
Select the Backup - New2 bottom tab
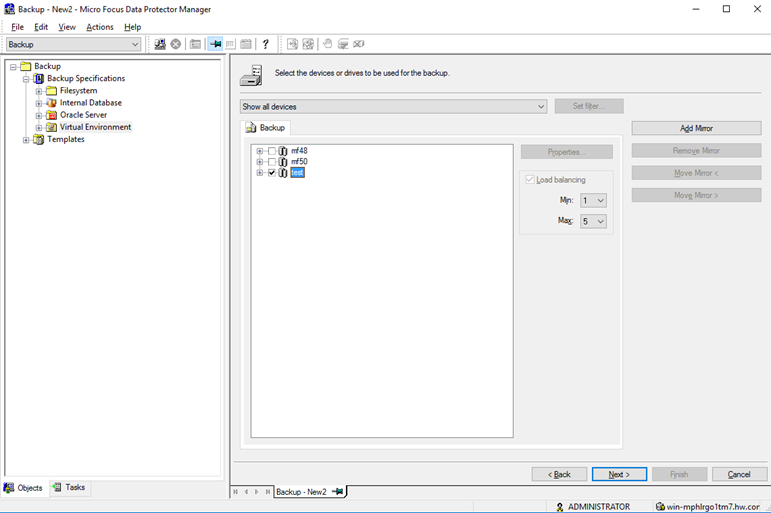pyautogui.click(x=310, y=491)
